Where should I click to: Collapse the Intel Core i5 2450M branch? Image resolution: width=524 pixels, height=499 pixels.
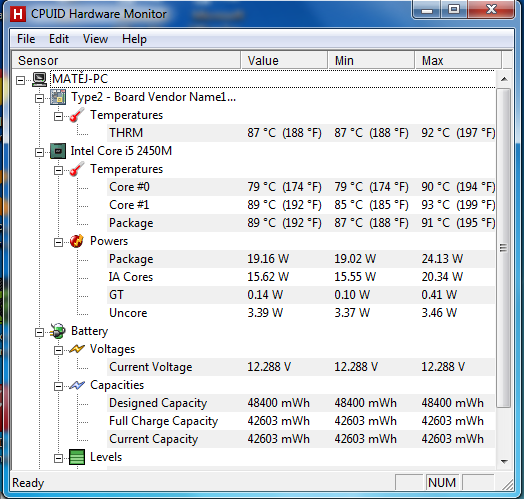(x=39, y=152)
